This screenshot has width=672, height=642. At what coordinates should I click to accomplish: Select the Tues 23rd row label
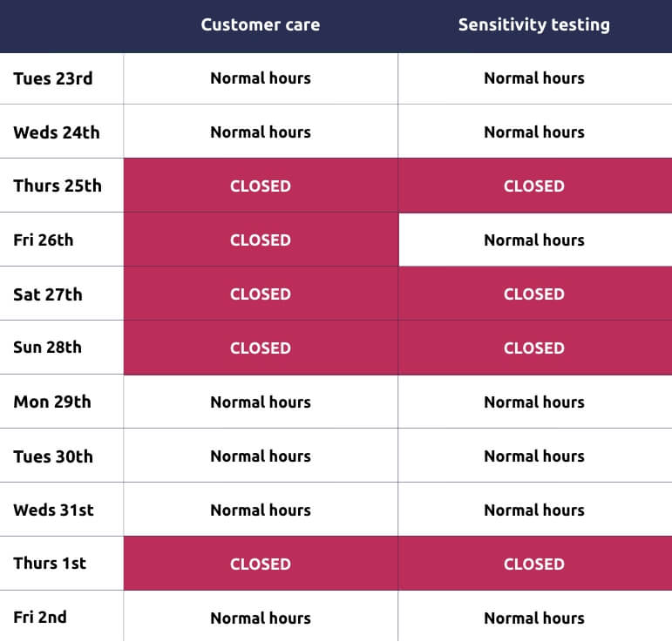[53, 78]
